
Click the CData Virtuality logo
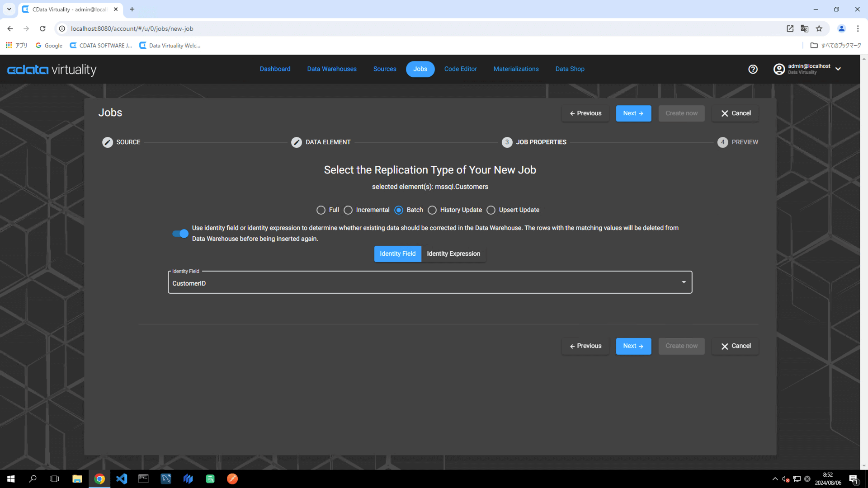pyautogui.click(x=52, y=70)
